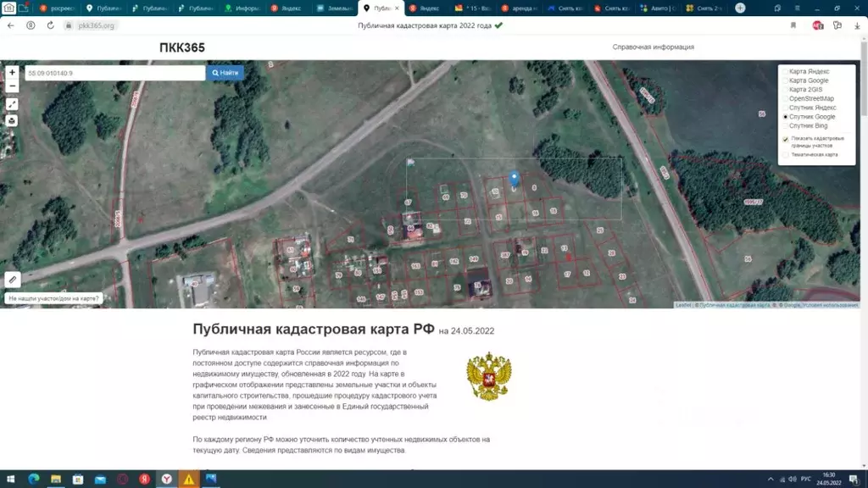Click the cadastral number search field
The image size is (868, 488).
114,74
